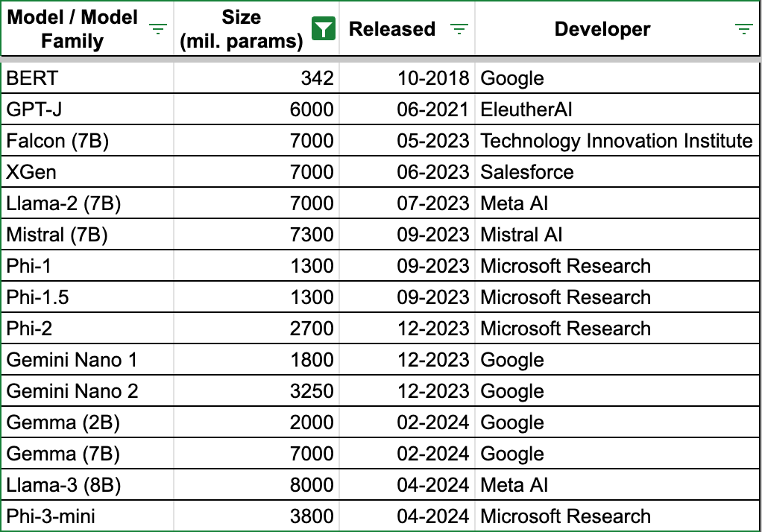
Task: Click the Gemini Nano 2 size value 3250
Action: [x=311, y=391]
